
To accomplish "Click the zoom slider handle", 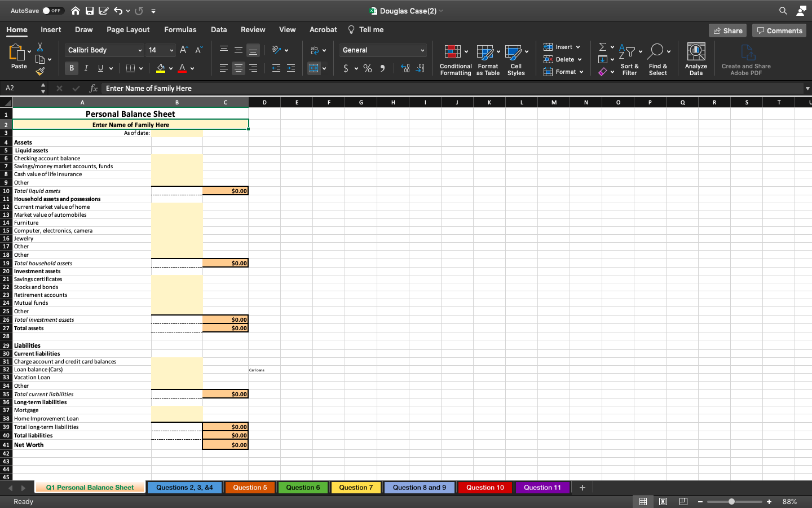I will coord(731,501).
